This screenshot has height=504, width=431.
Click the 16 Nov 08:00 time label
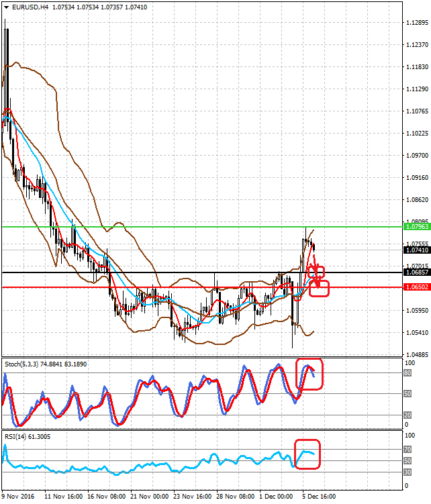tap(107, 497)
